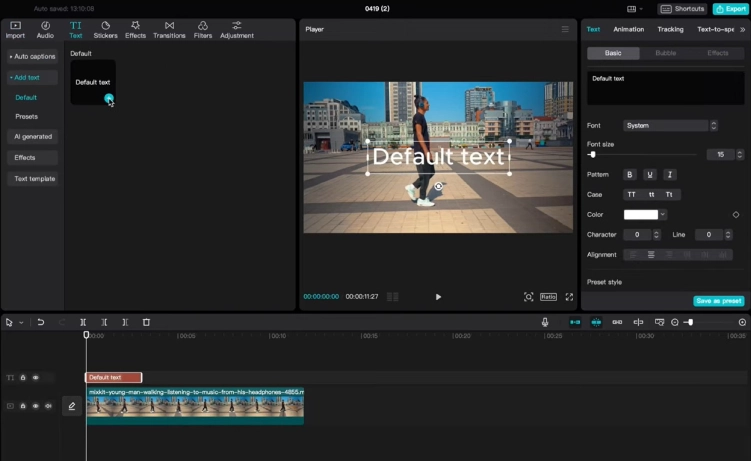Select the Bubble sub-tab
The height and width of the screenshot is (461, 751).
pos(665,53)
